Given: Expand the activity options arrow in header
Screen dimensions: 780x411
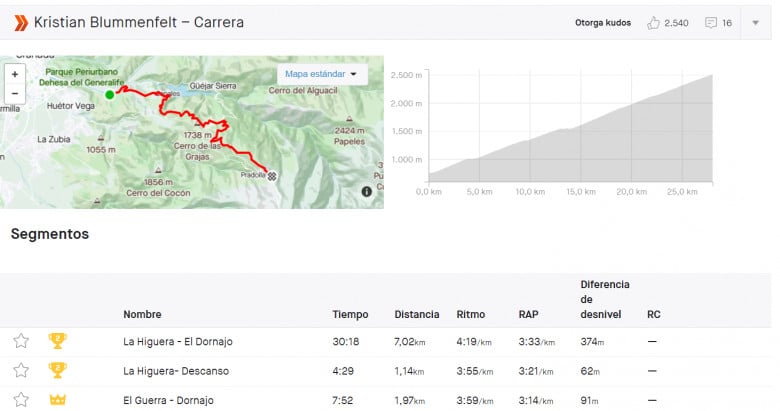Looking at the screenshot, I should pos(755,23).
